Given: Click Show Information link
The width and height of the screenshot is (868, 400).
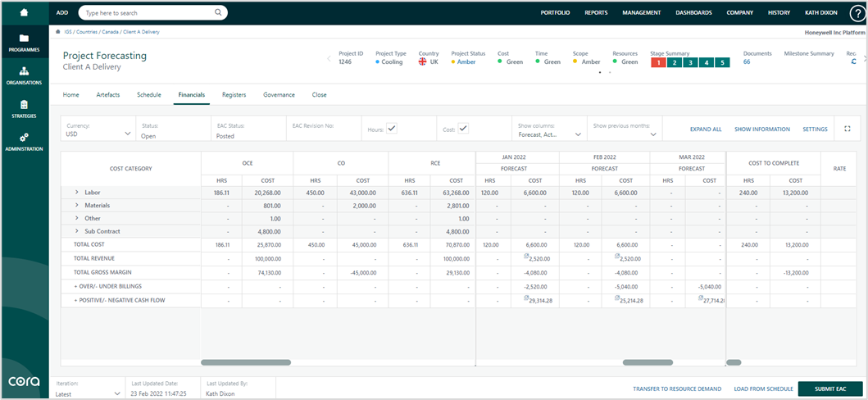Looking at the screenshot, I should click(762, 129).
